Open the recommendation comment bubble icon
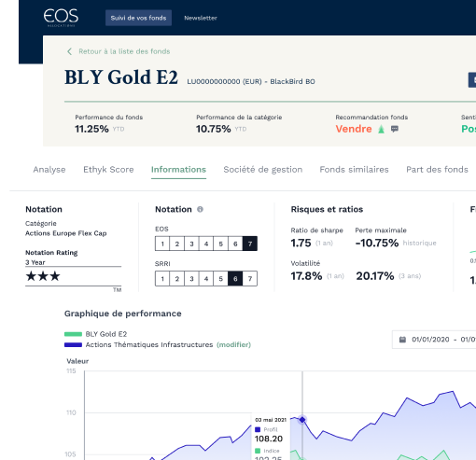Viewport: 476px width, 460px height. [x=395, y=129]
